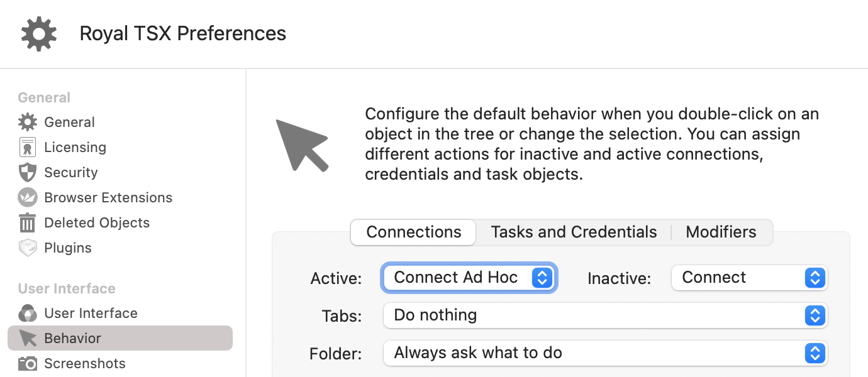Click the large Preferences gear icon
The width and height of the screenshot is (868, 377).
tap(39, 33)
